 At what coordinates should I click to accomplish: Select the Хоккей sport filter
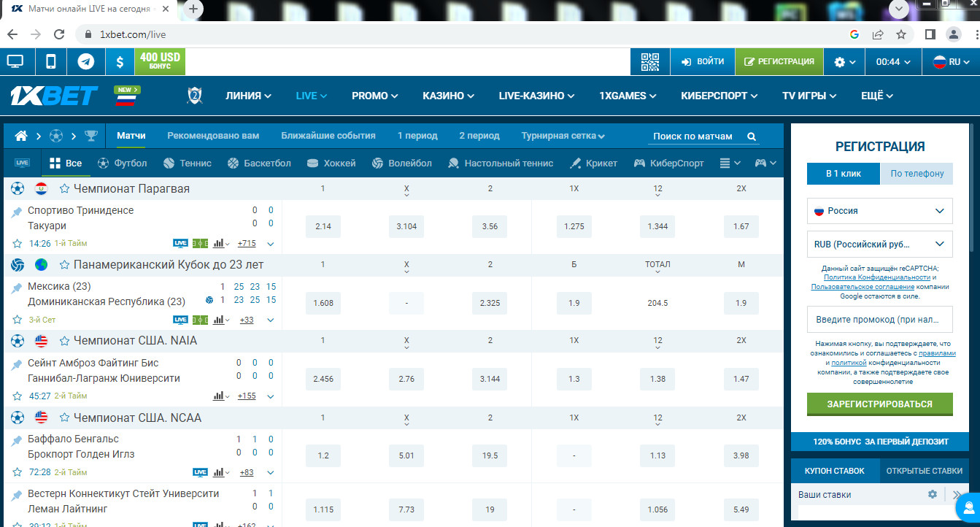click(x=331, y=164)
